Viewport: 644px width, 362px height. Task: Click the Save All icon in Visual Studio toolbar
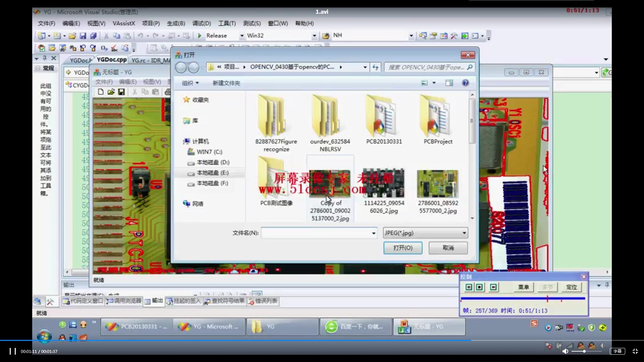(93, 36)
